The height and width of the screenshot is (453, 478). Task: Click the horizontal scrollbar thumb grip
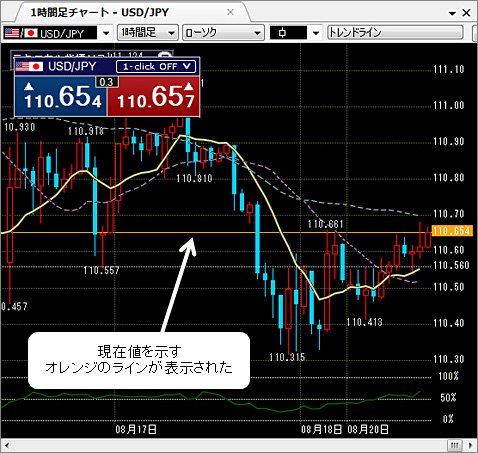(455, 445)
